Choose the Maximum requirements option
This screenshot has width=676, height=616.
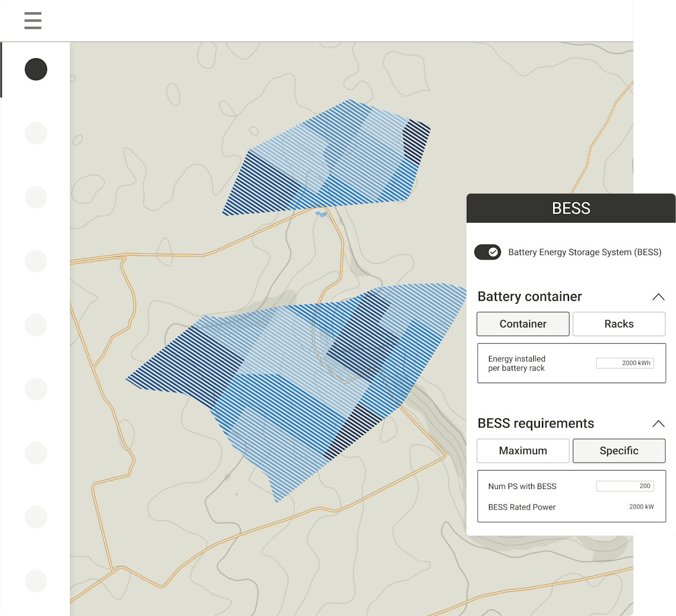coord(523,451)
